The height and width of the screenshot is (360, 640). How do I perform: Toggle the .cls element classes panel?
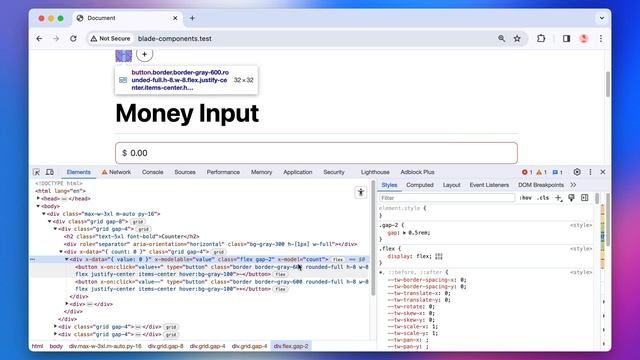(x=543, y=198)
